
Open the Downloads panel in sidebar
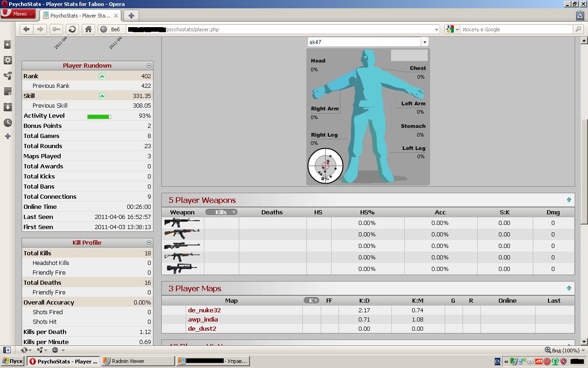pos(7,107)
